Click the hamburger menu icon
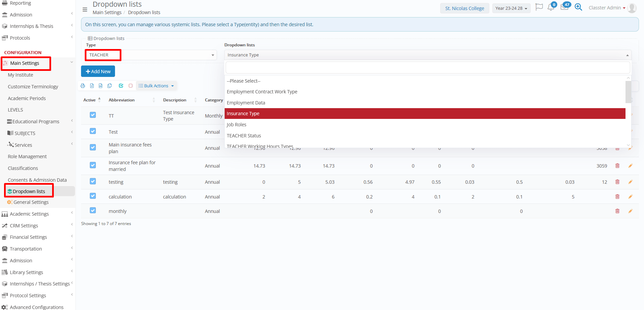This screenshot has height=310, width=644. tap(85, 9)
